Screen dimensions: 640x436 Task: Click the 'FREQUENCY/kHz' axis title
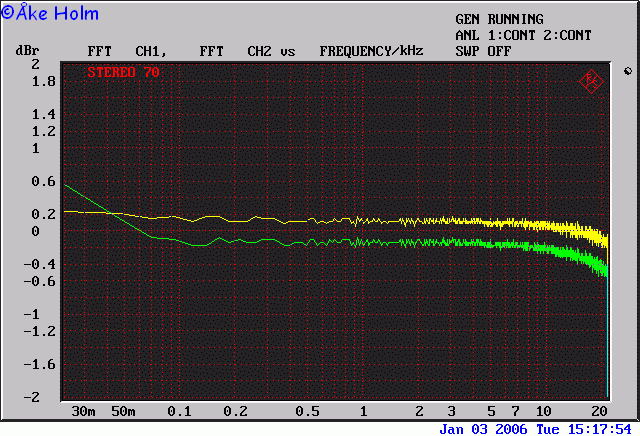(371, 51)
